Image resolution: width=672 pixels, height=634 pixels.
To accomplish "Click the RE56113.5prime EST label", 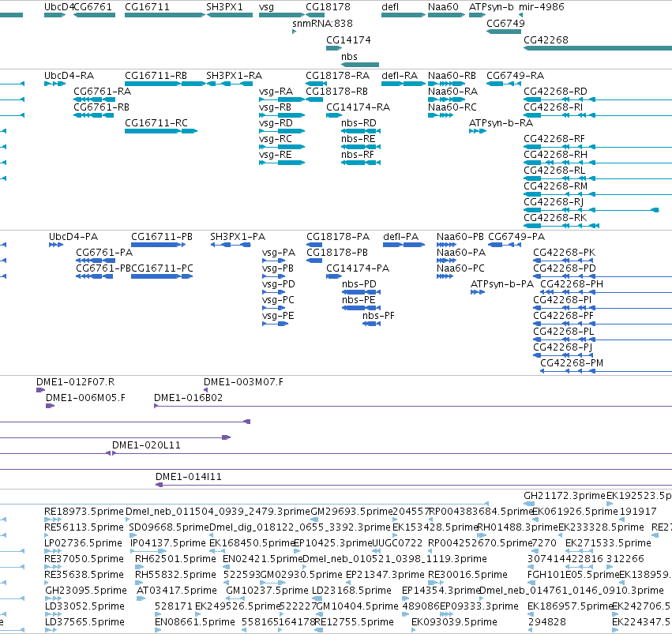I will [x=84, y=527].
